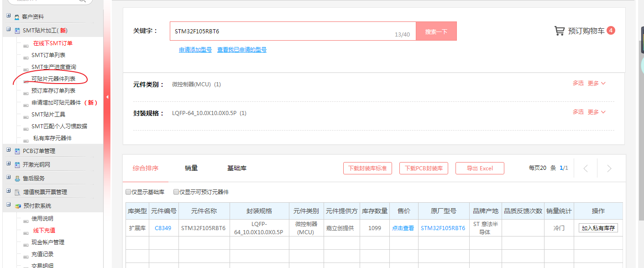Click the 售后服务 person icon

point(17,179)
